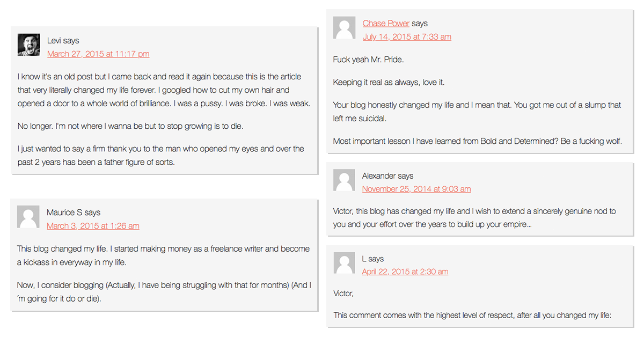Follow the July 14, 2015 timestamp link

[407, 36]
